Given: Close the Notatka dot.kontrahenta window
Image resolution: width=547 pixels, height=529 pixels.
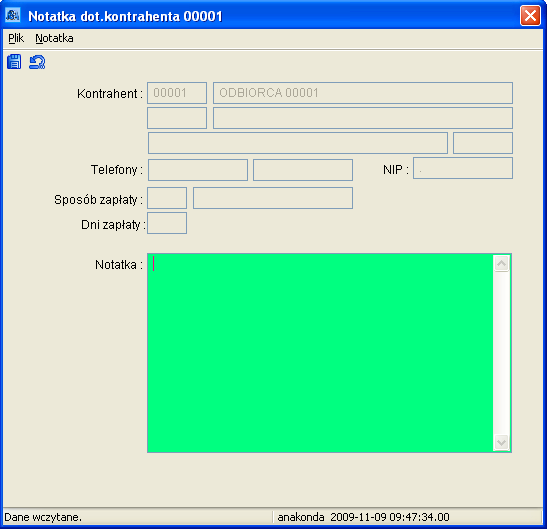Looking at the screenshot, I should pyautogui.click(x=530, y=15).
